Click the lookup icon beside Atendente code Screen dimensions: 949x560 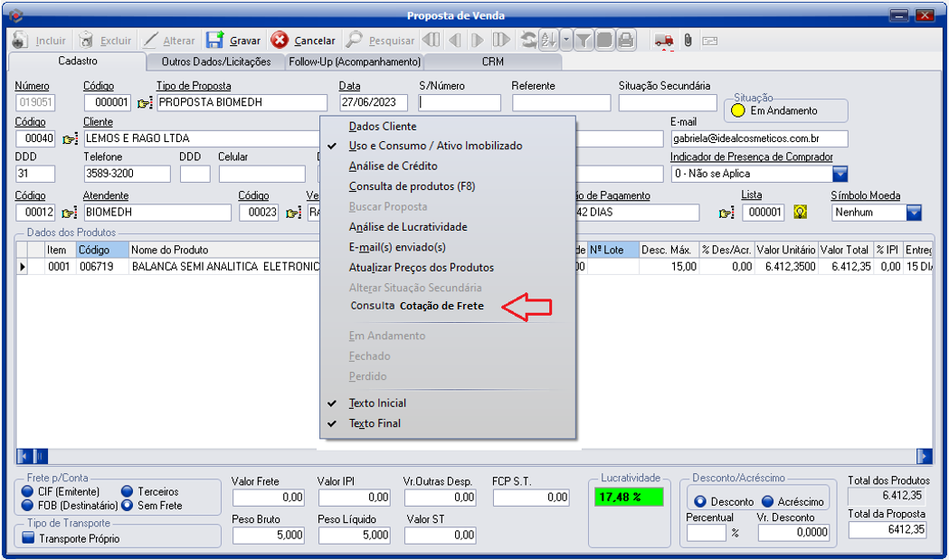70,213
